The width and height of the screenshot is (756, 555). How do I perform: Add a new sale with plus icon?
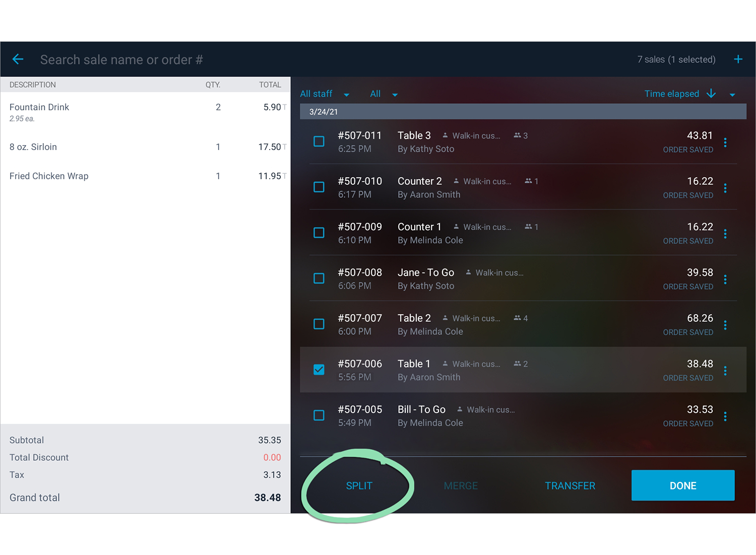point(738,59)
